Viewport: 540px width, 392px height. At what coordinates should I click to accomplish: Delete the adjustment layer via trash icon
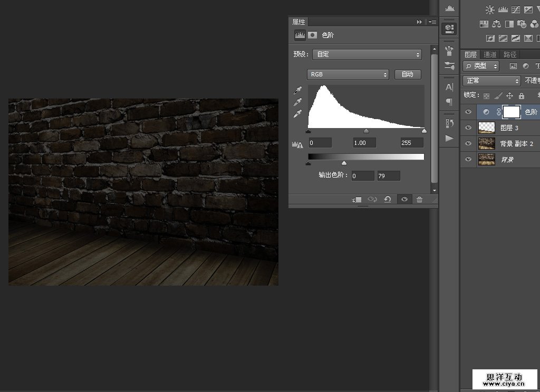click(x=419, y=200)
